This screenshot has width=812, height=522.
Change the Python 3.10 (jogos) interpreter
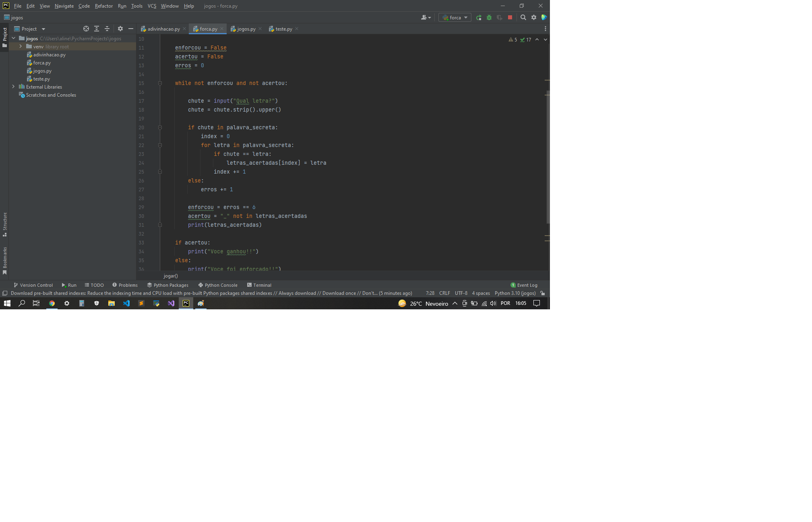[x=515, y=293]
